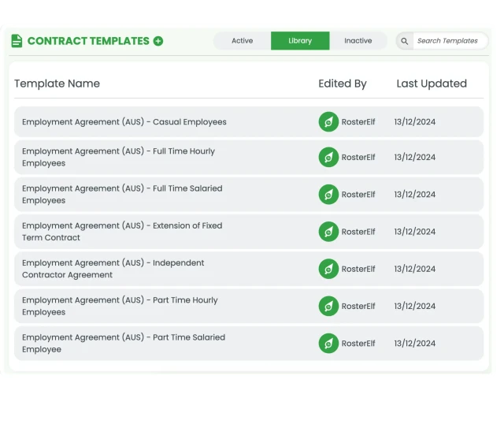Switch to the Active tab
The width and height of the screenshot is (504, 424).
[243, 41]
